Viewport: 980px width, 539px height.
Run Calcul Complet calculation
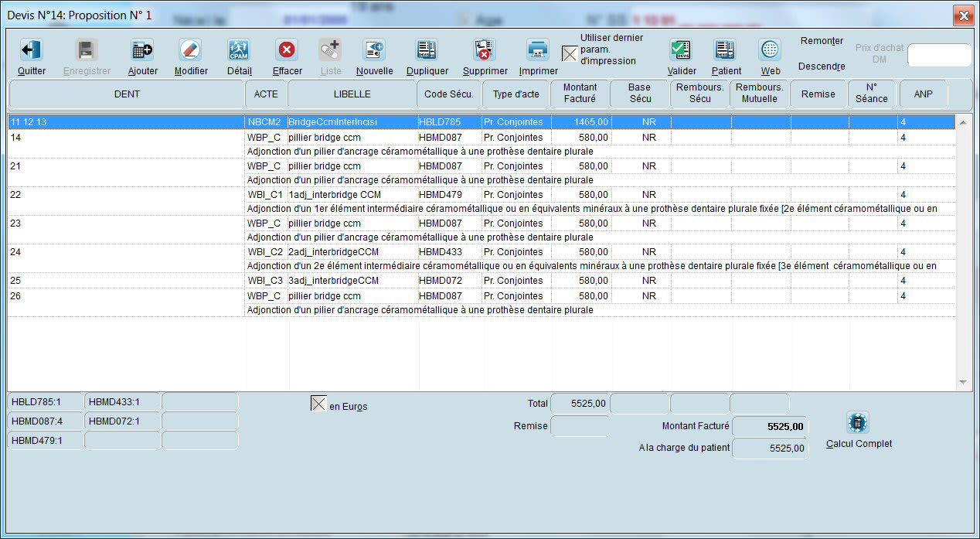tap(858, 423)
